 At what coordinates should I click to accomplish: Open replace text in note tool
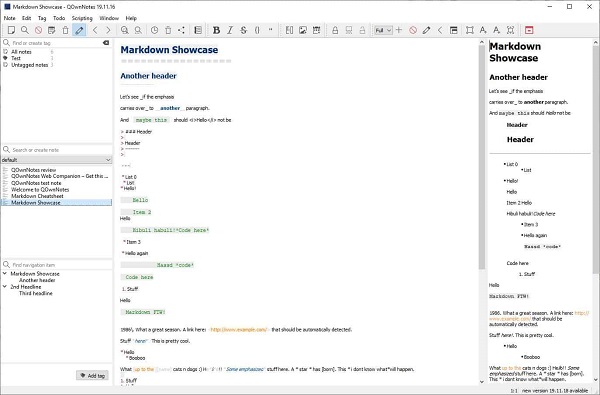(x=138, y=30)
